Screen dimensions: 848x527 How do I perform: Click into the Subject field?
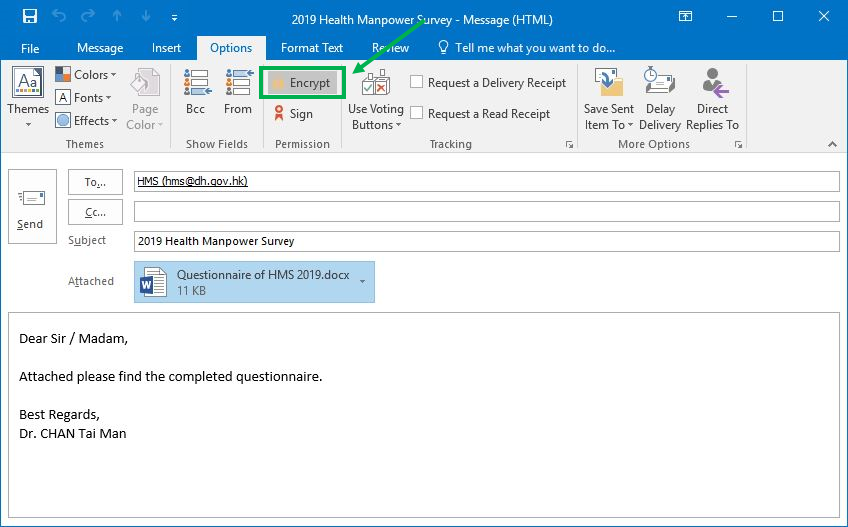(x=486, y=241)
